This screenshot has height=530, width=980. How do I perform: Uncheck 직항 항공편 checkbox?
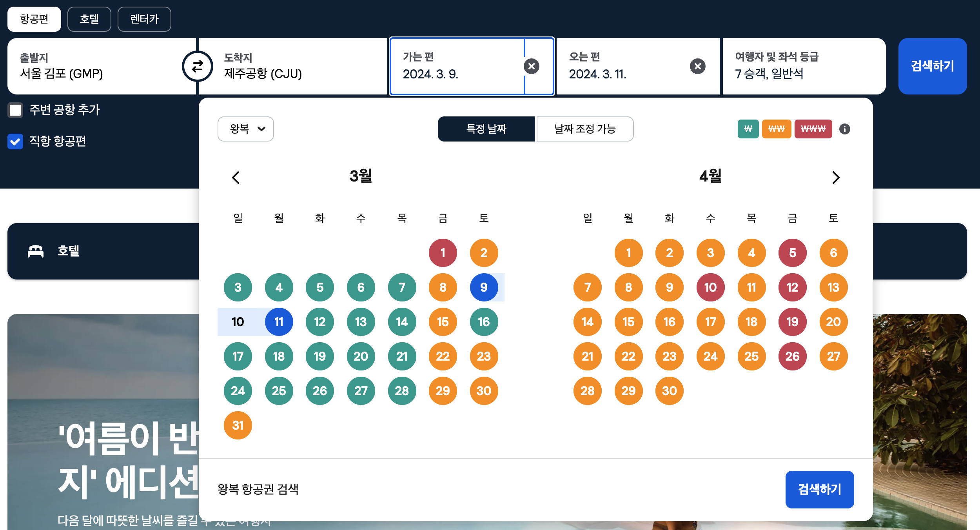pyautogui.click(x=15, y=142)
